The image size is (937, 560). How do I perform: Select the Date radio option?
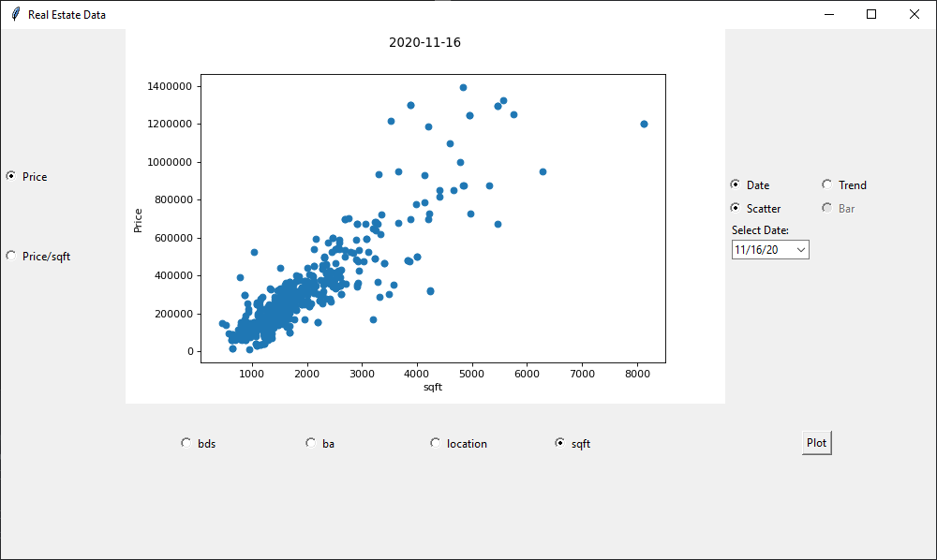(736, 184)
